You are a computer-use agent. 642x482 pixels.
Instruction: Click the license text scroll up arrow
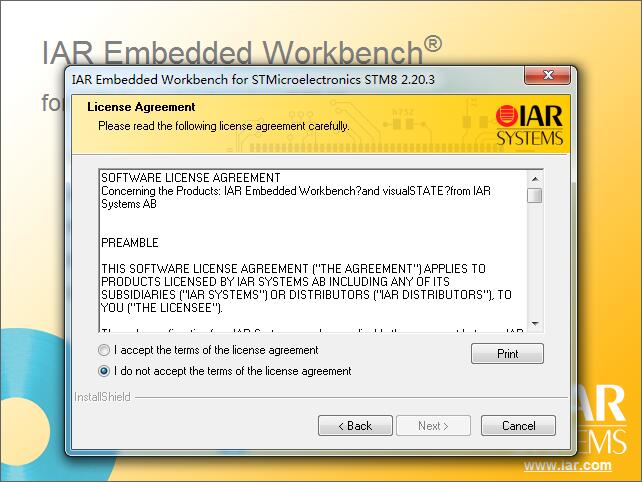pos(535,179)
